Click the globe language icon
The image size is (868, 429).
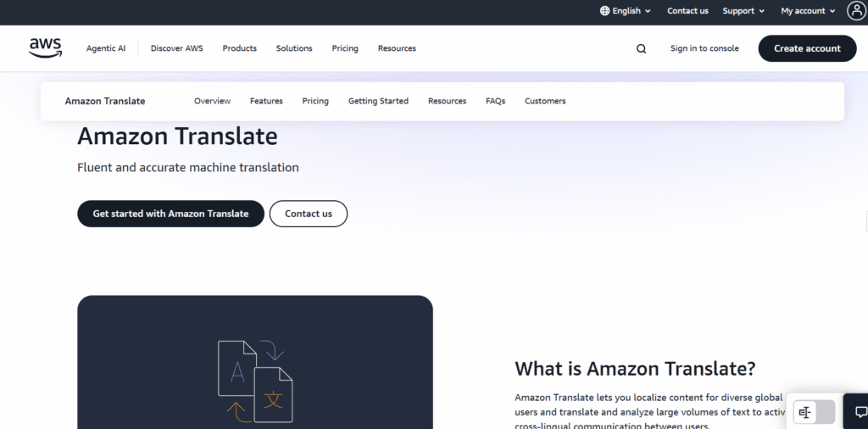(604, 10)
